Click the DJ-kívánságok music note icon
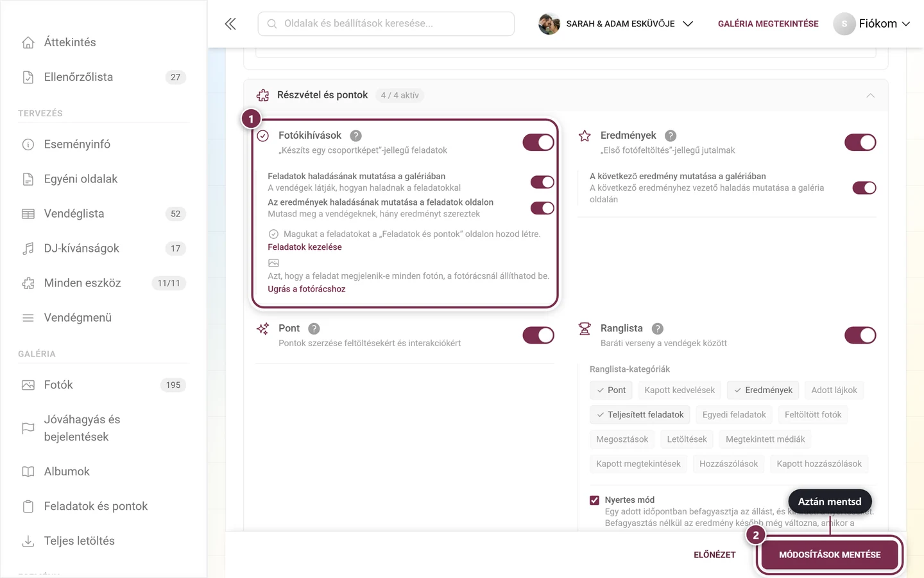Image resolution: width=924 pixels, height=578 pixels. [x=28, y=249]
